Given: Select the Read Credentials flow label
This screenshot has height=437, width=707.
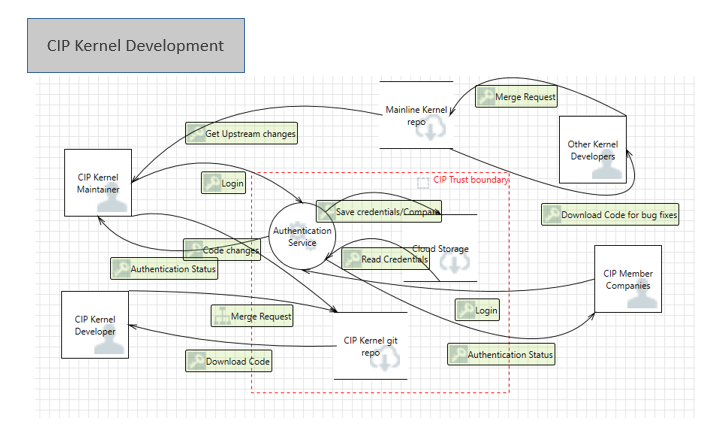Looking at the screenshot, I should click(386, 259).
